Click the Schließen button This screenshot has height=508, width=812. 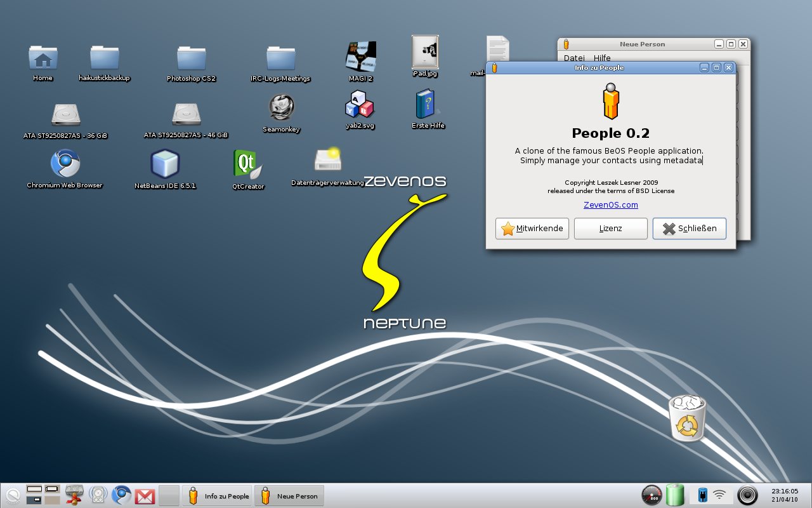[689, 229]
